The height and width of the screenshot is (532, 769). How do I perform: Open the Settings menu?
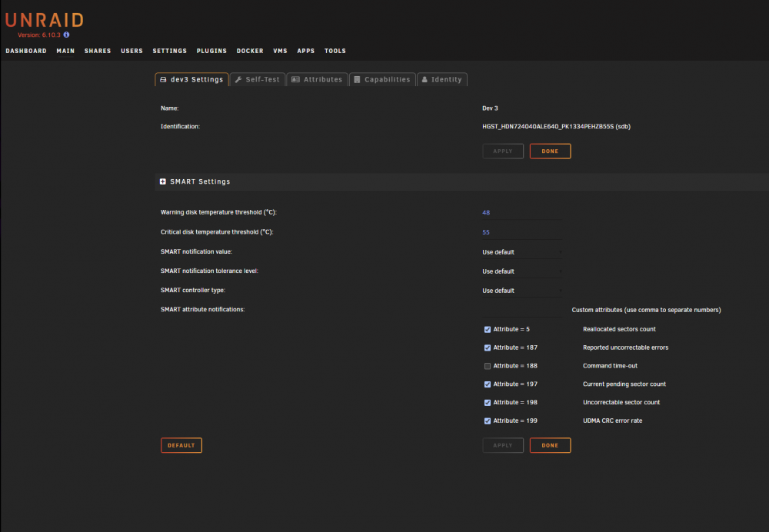[170, 51]
